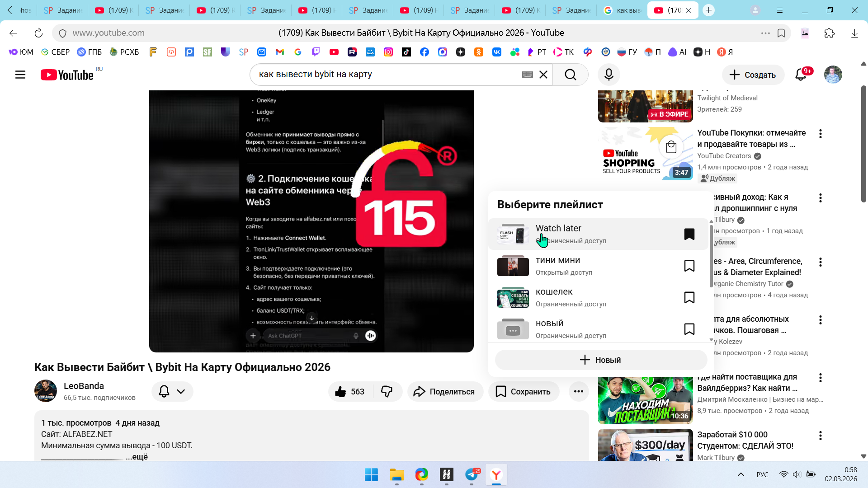Image resolution: width=868 pixels, height=488 pixels.
Task: Open the YouTube hamburger guide menu
Action: (x=20, y=75)
